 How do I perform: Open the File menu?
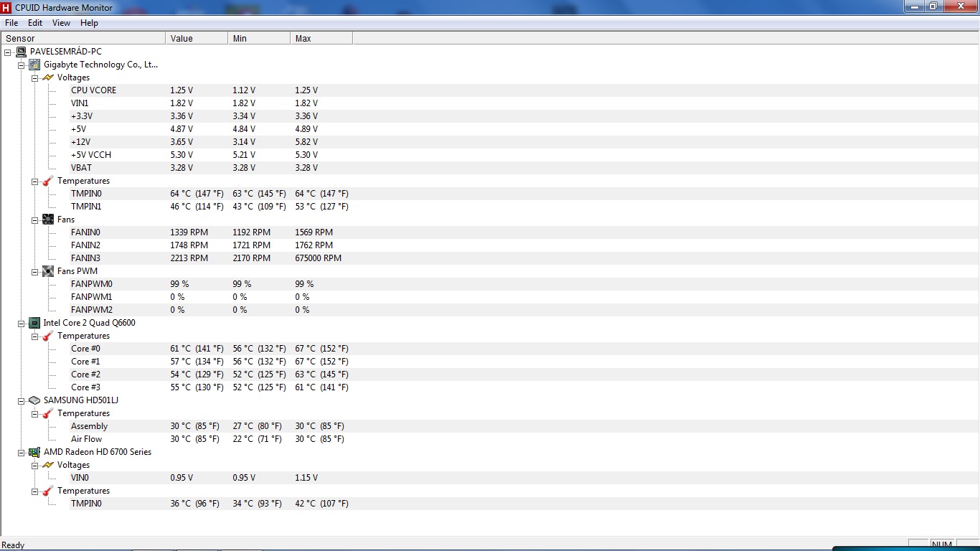pyautogui.click(x=11, y=23)
